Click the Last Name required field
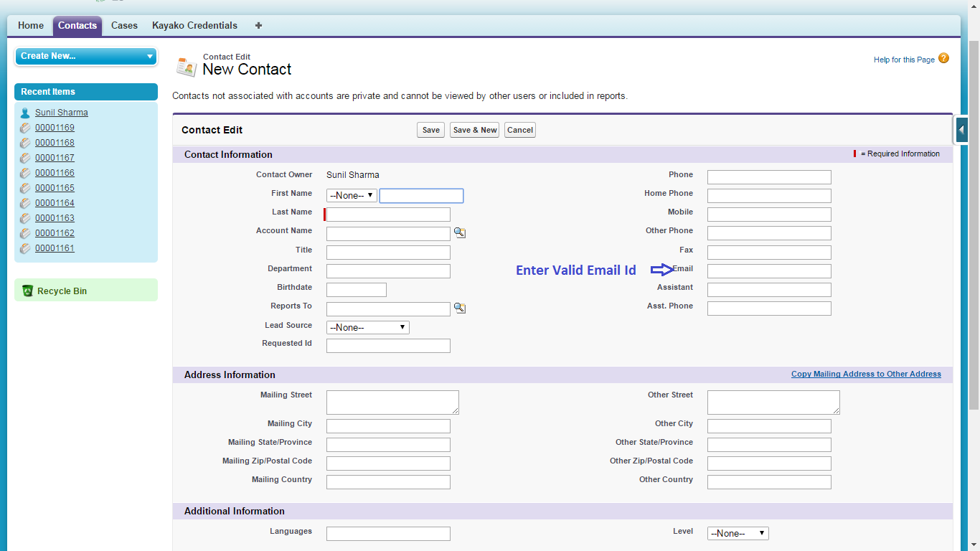The image size is (980, 551). [x=388, y=215]
